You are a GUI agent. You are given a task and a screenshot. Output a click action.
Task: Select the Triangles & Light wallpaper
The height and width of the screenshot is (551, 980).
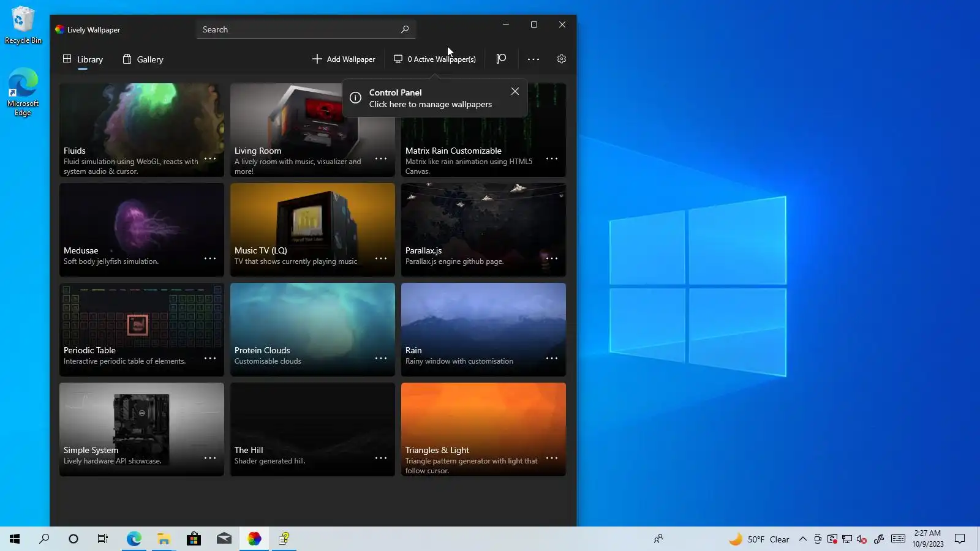coord(483,429)
